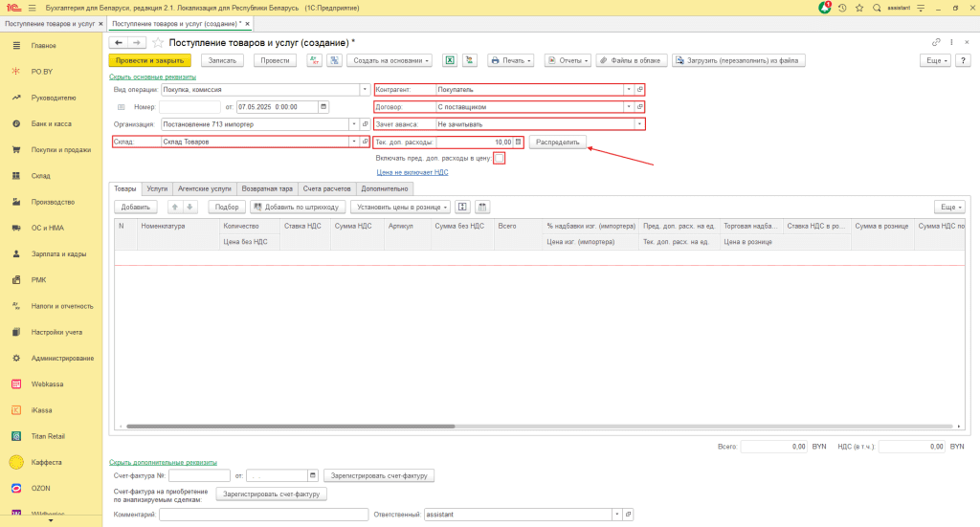This screenshot has height=527, width=980.
Task: Expand the Контрагент dropdown arrow
Action: (x=629, y=89)
